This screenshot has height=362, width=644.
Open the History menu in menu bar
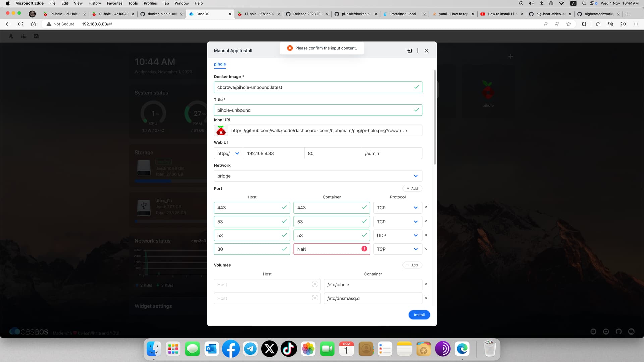[x=95, y=3]
